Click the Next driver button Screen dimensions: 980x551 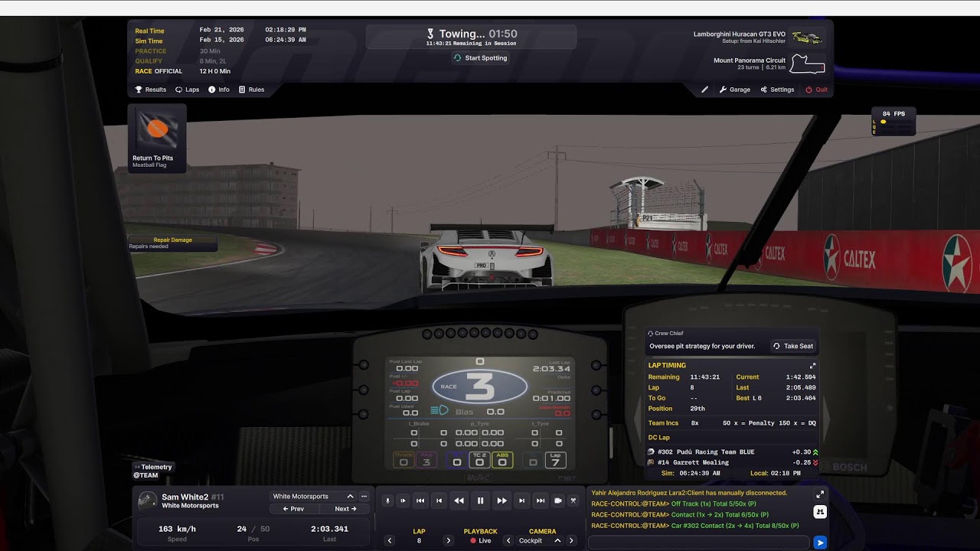(x=345, y=509)
